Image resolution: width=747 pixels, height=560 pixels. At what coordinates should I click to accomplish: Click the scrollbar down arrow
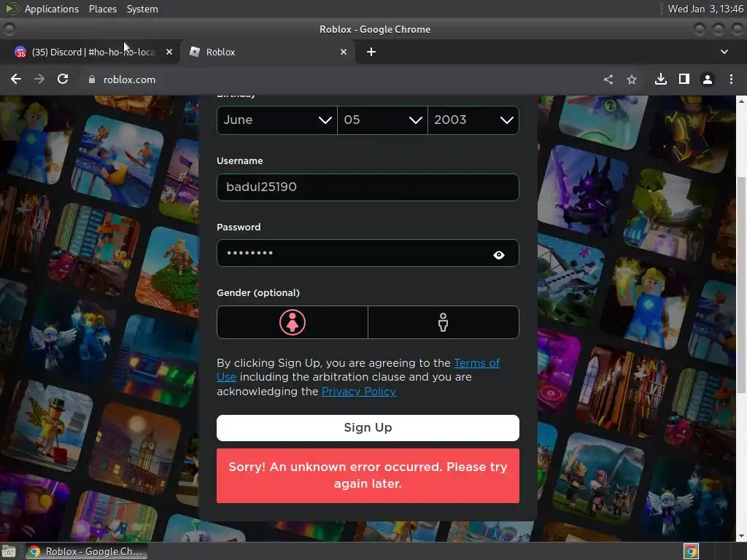coord(741,536)
